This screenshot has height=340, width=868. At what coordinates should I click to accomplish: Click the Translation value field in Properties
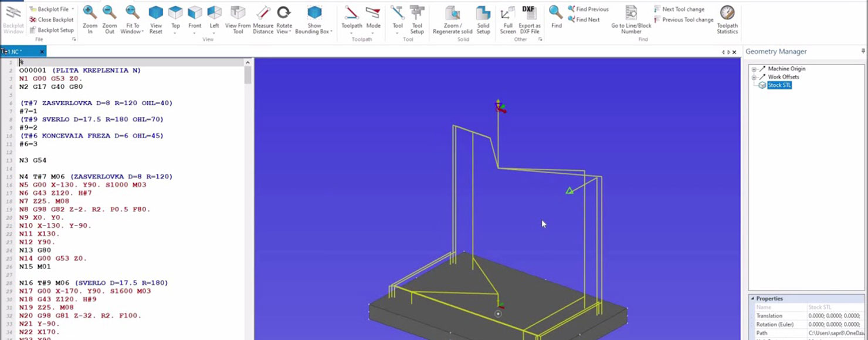pyautogui.click(x=835, y=316)
